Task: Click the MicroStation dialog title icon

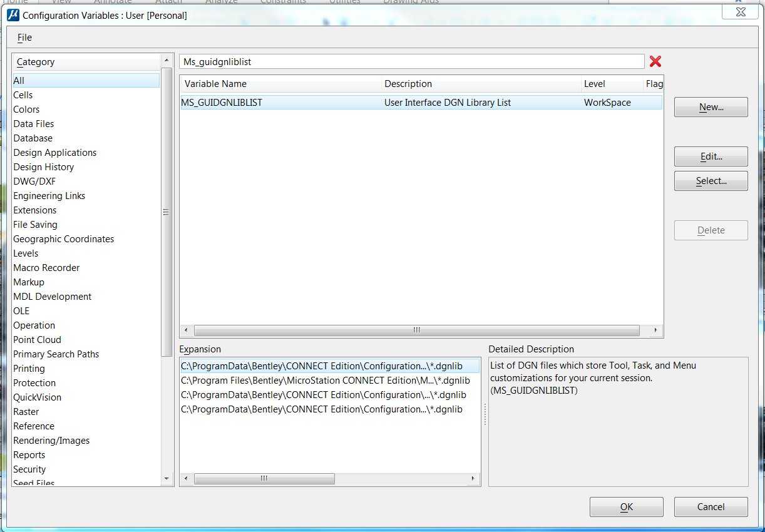Action: (x=13, y=15)
